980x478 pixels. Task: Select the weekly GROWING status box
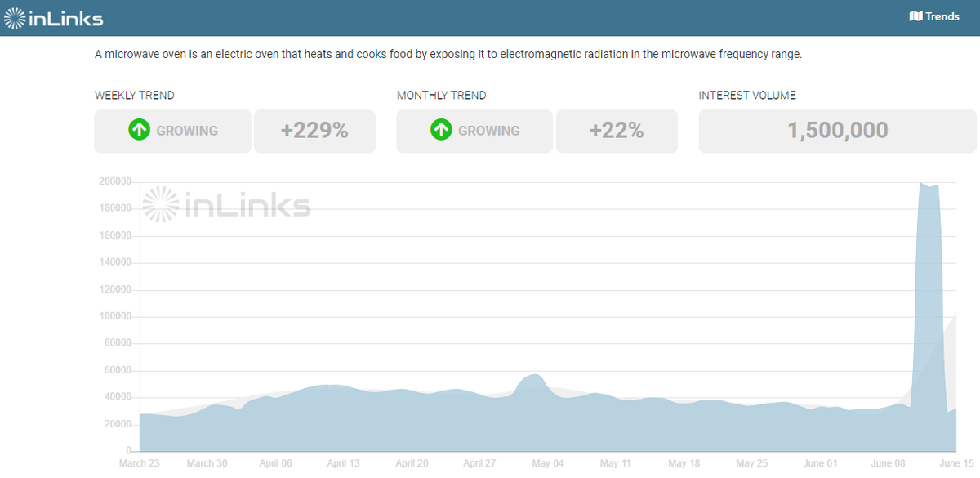coord(172,131)
